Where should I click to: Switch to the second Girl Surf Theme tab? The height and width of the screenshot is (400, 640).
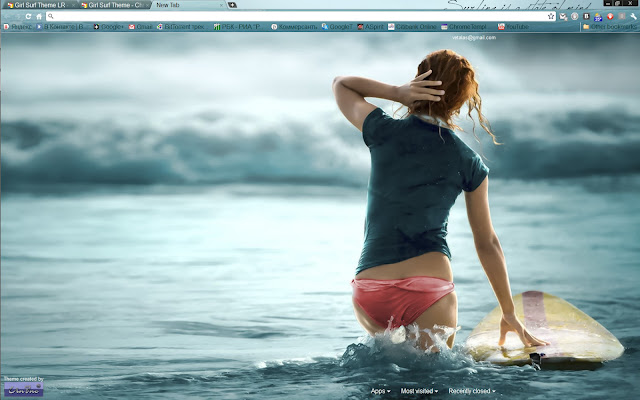click(x=114, y=5)
